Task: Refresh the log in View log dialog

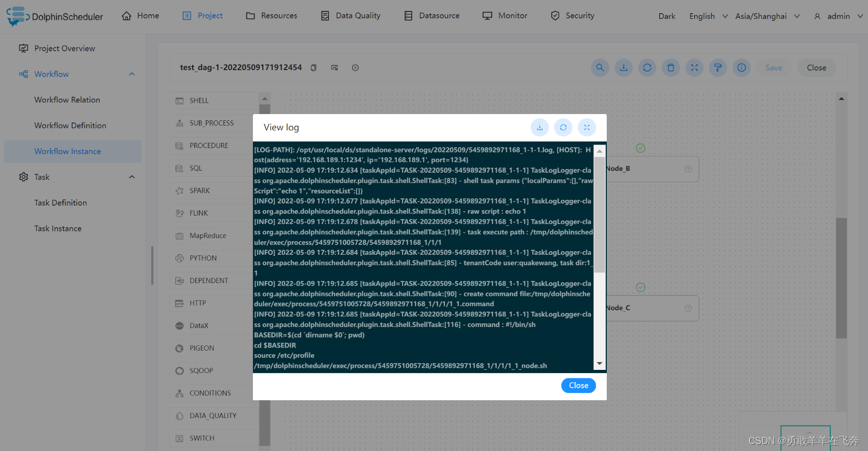Action: [563, 127]
